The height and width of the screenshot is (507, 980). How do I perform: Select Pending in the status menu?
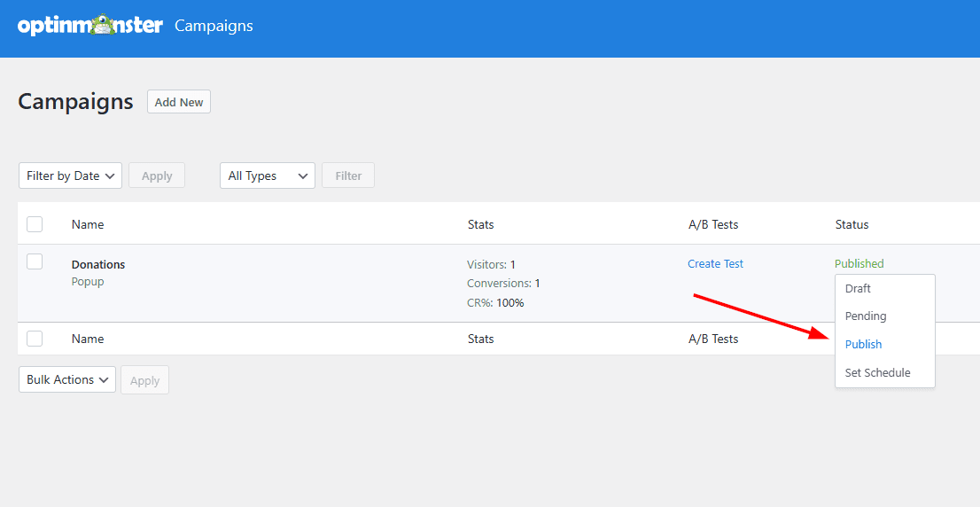pos(866,316)
